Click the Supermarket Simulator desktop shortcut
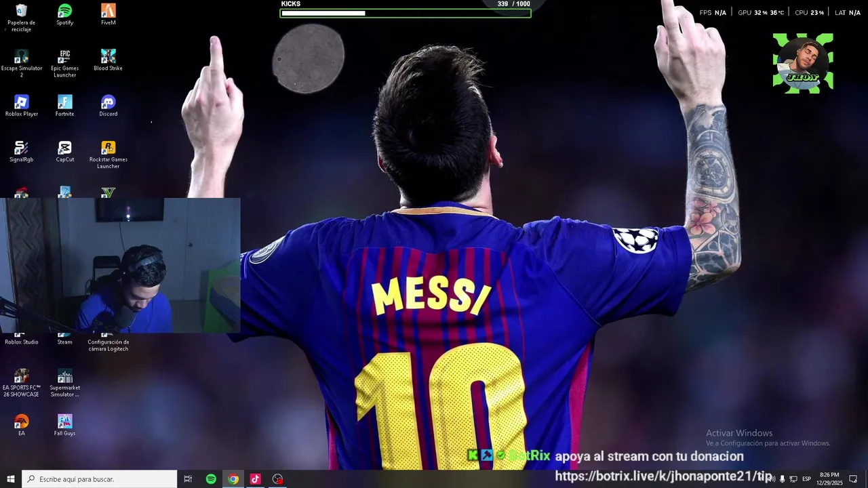Viewport: 868px width, 488px height. pyautogui.click(x=64, y=383)
